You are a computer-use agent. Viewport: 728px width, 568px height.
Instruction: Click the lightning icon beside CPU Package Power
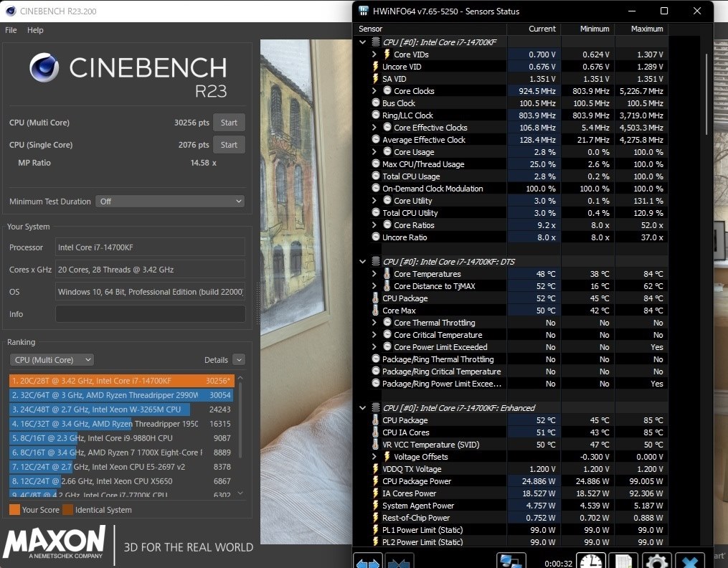click(x=376, y=481)
